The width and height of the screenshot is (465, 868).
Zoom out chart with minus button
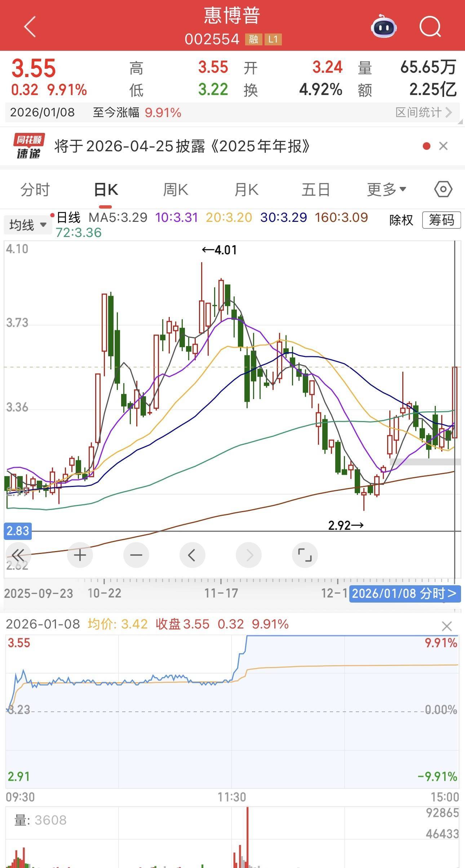[136, 555]
